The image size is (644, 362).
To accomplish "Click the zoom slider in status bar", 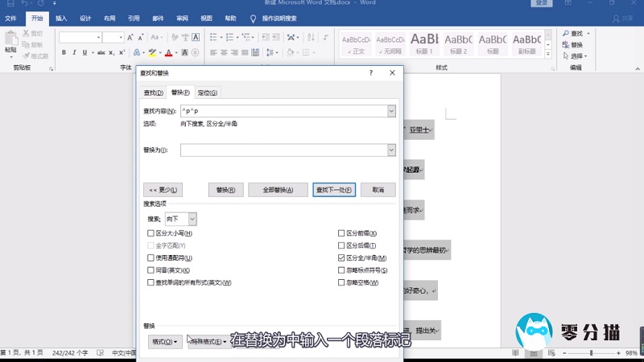I will coord(592,353).
